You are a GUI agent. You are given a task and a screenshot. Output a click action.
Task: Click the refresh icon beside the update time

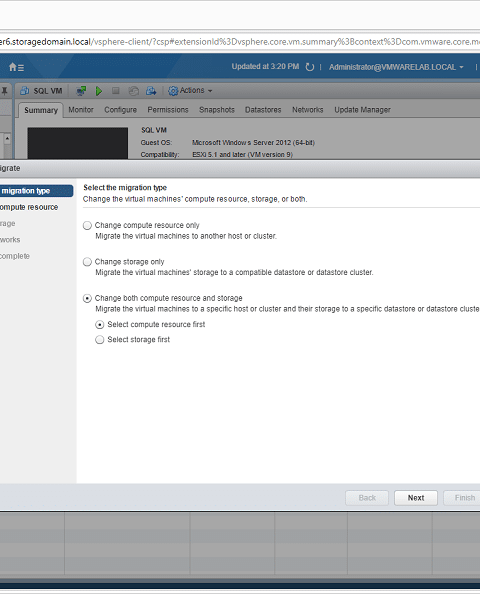coord(310,67)
